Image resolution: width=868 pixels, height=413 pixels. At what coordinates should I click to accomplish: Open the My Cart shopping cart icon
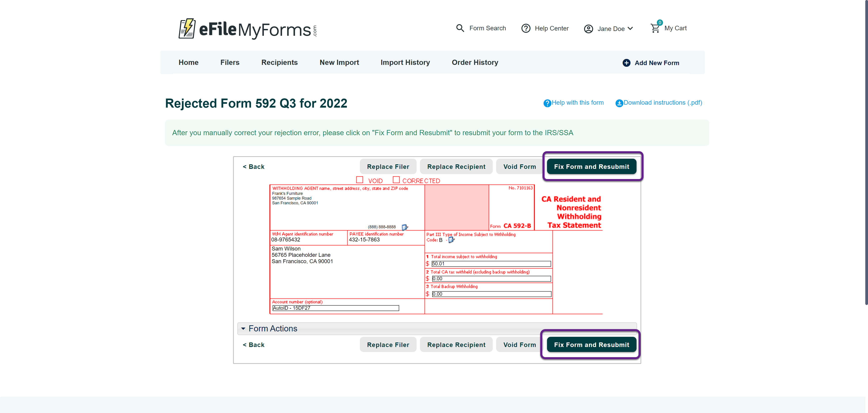point(655,28)
